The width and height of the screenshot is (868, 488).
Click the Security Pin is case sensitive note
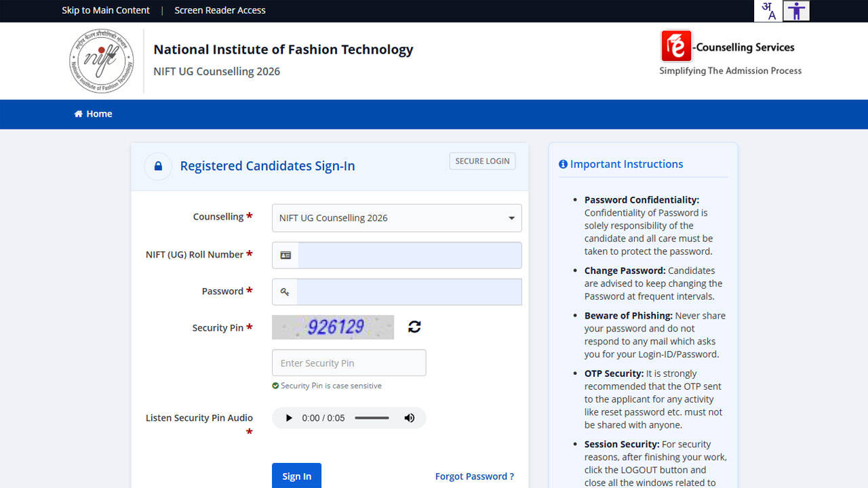point(331,386)
